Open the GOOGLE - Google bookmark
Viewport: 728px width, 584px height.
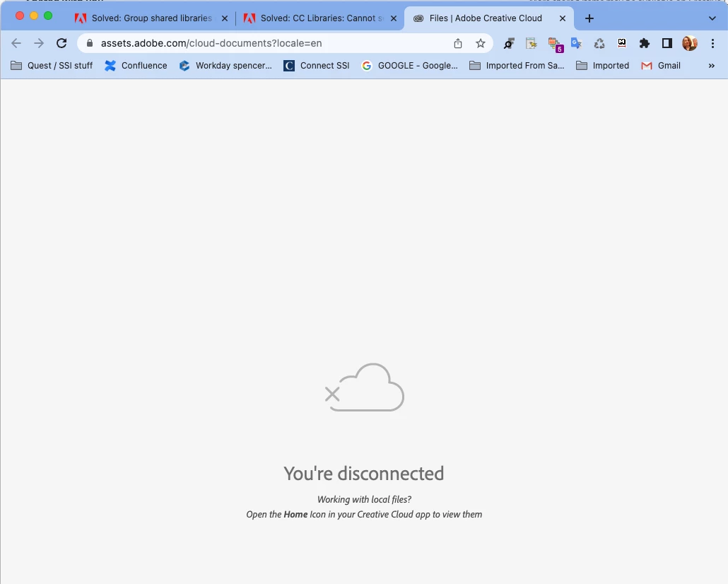(409, 66)
